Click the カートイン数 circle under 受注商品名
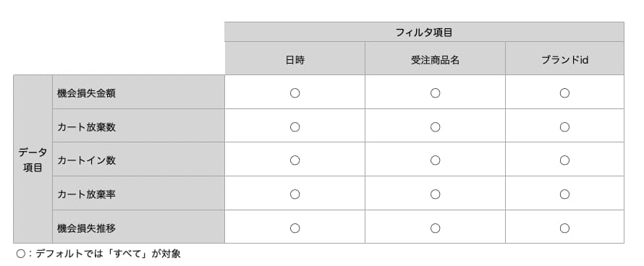Viewport: 644px width, 266px height. pyautogui.click(x=436, y=160)
